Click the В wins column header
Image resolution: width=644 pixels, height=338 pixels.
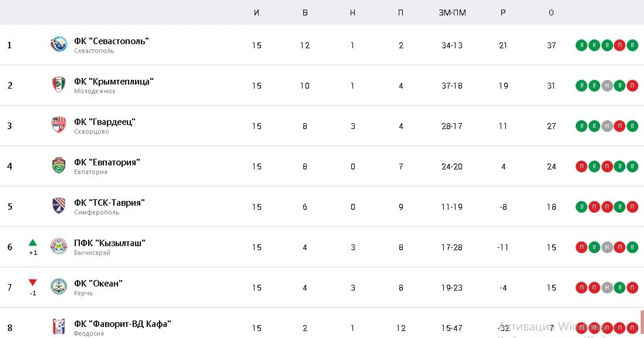305,13
